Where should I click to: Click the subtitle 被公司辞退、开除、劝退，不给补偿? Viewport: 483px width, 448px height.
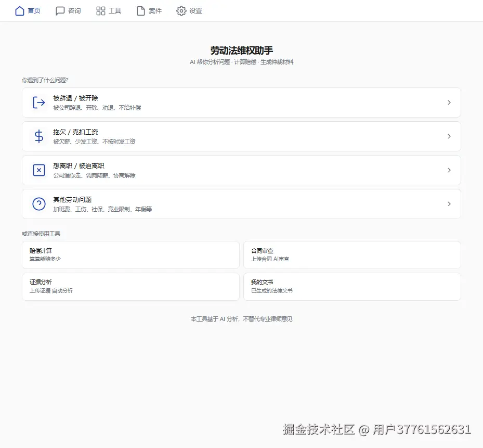point(97,108)
